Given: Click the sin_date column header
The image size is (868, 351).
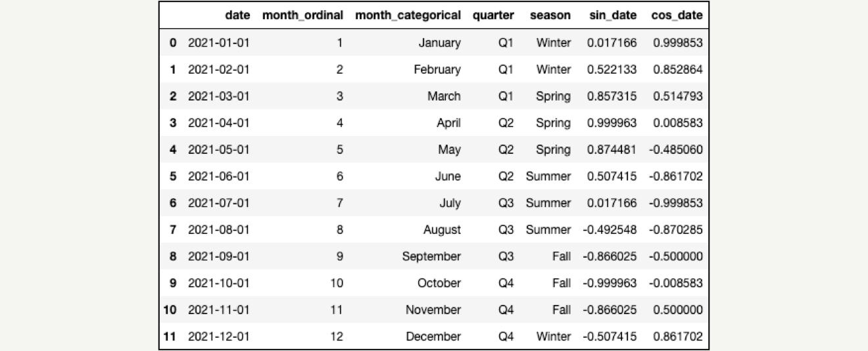Looking at the screenshot, I should (614, 16).
